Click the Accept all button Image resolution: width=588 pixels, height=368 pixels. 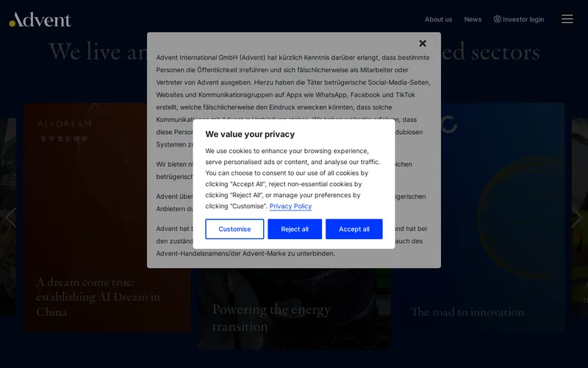click(354, 229)
